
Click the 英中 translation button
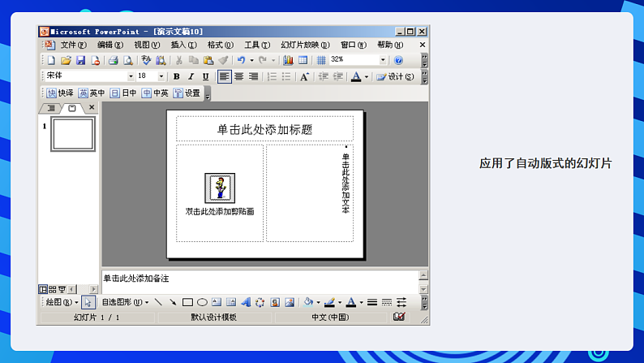pyautogui.click(x=92, y=93)
